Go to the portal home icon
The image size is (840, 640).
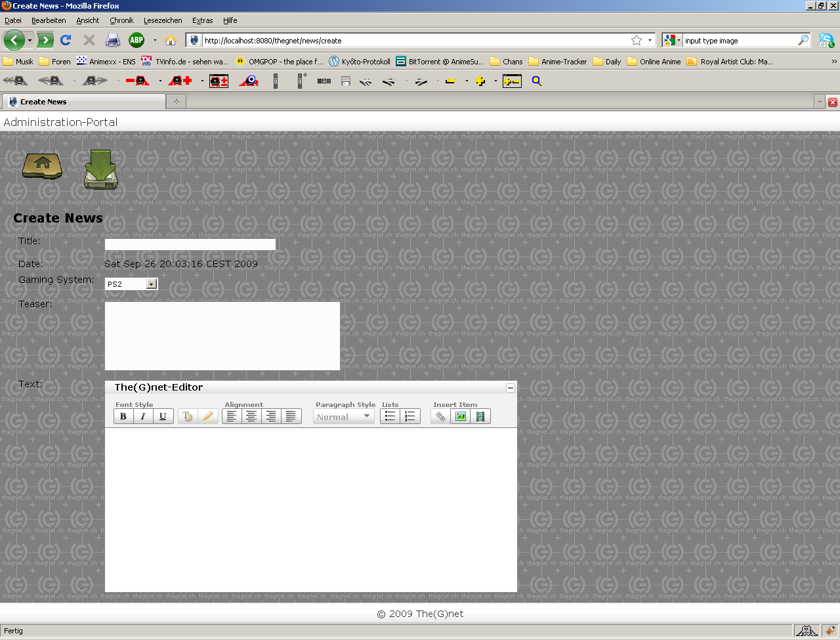[42, 165]
